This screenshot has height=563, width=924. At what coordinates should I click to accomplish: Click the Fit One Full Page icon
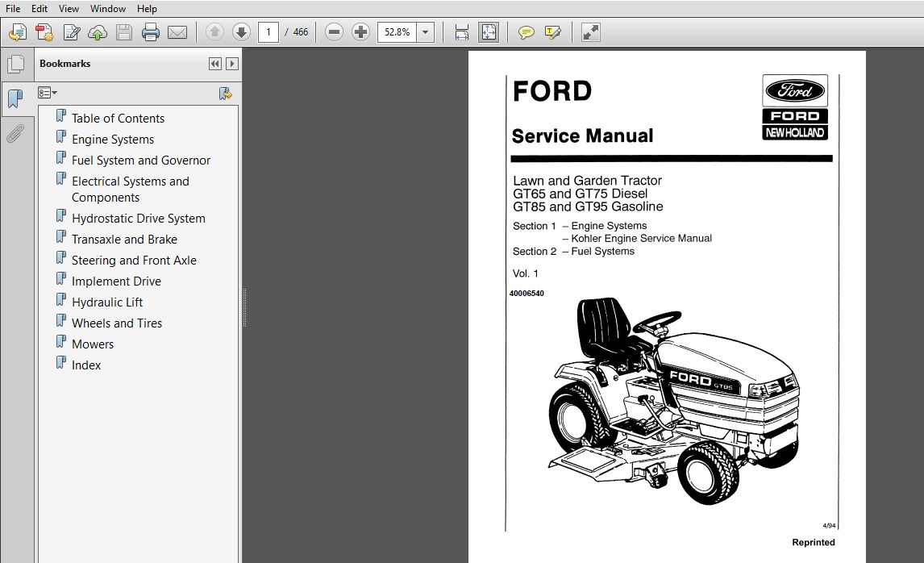point(489,31)
